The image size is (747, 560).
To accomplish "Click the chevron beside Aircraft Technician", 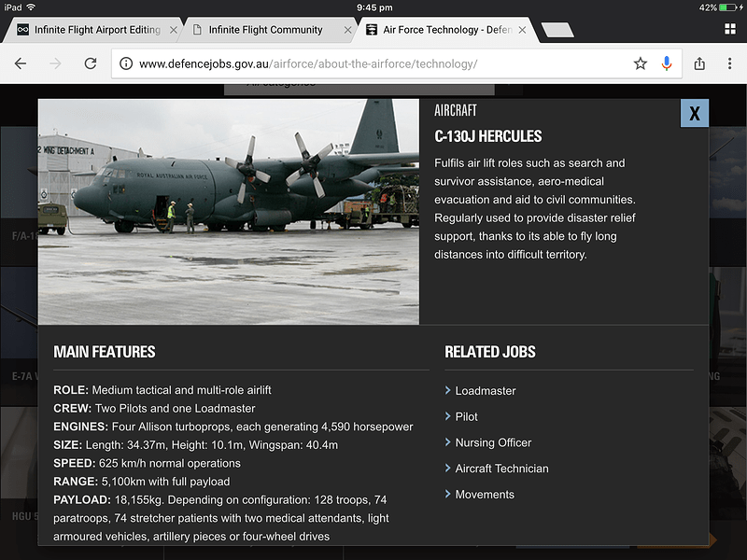I will 448,469.
